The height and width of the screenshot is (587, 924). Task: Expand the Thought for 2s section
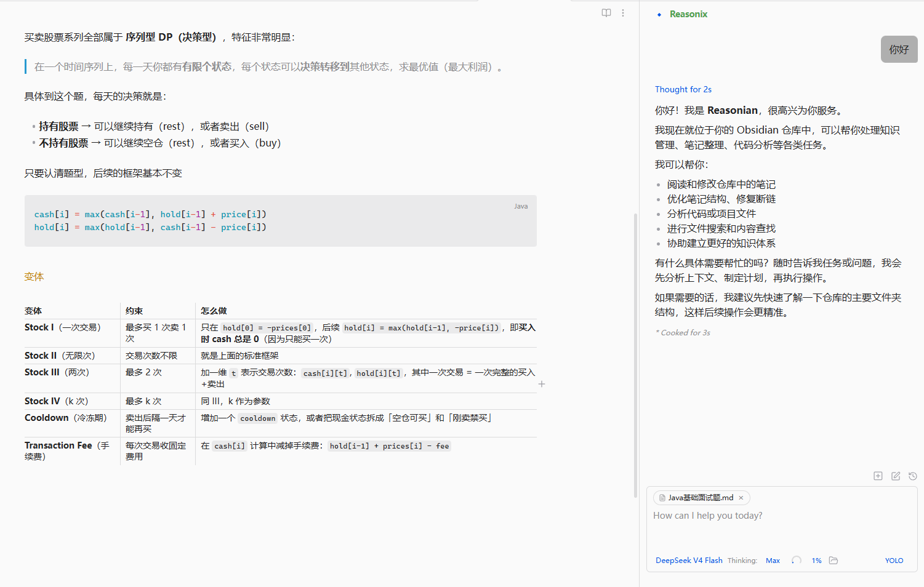tap(683, 89)
